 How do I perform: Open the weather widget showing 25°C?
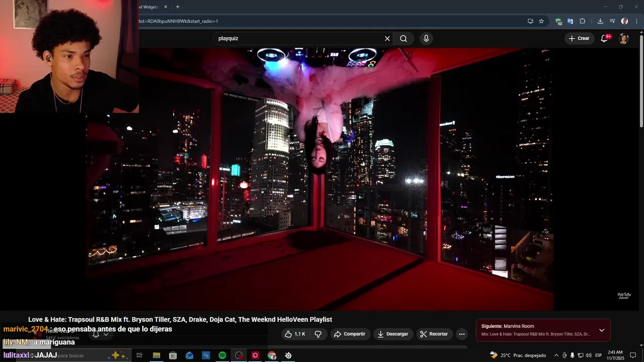point(518,355)
